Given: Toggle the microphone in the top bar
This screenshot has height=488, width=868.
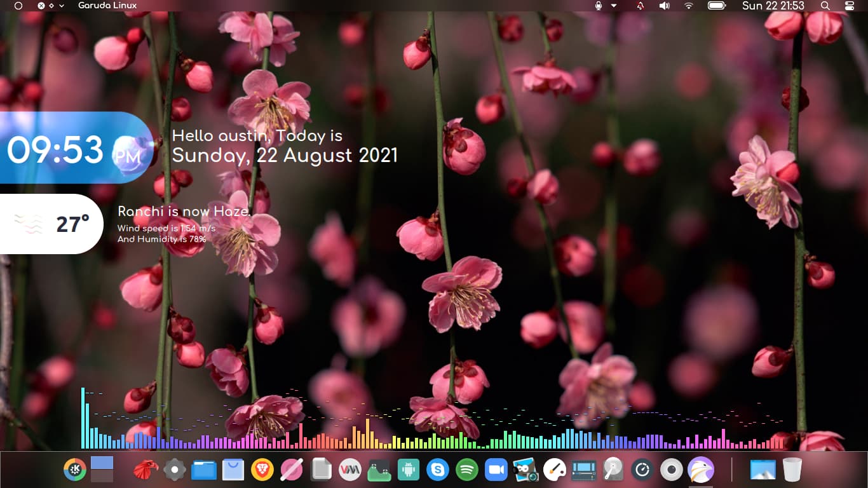Looking at the screenshot, I should (x=598, y=6).
